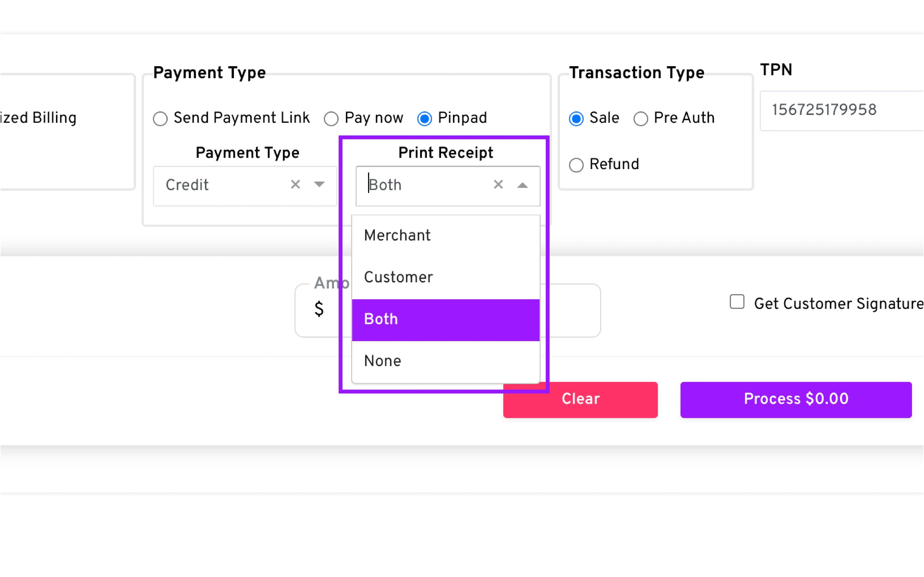Choose the Pay now radio option
The width and height of the screenshot is (924, 577).
coord(331,119)
